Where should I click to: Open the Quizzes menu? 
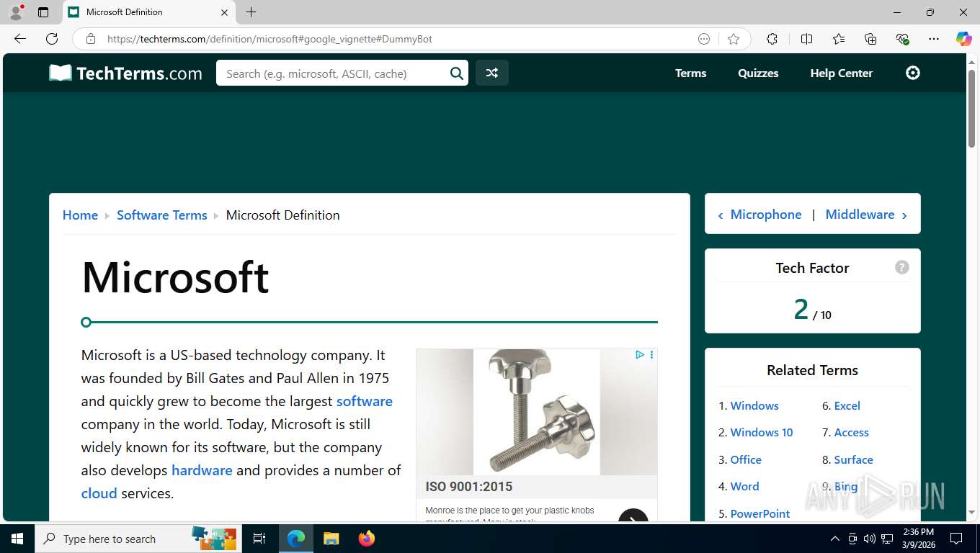758,73
